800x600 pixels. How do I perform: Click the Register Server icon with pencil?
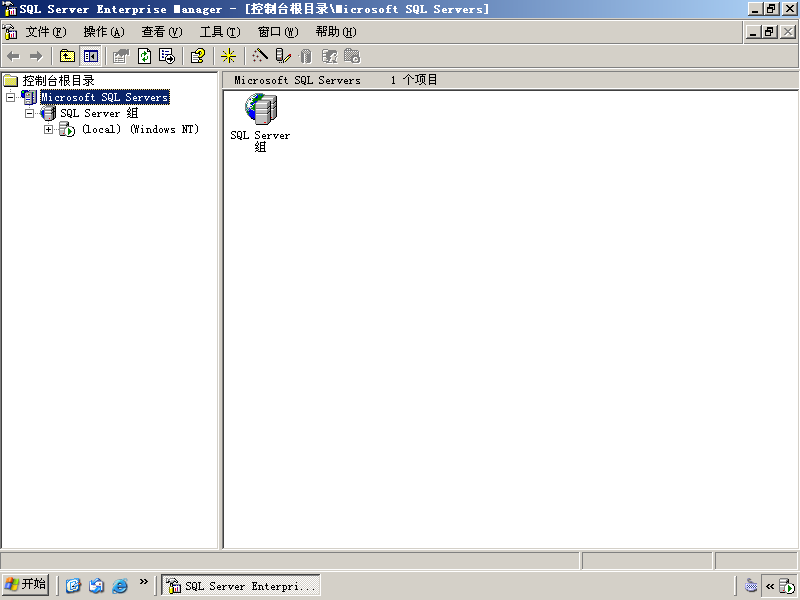[283, 56]
